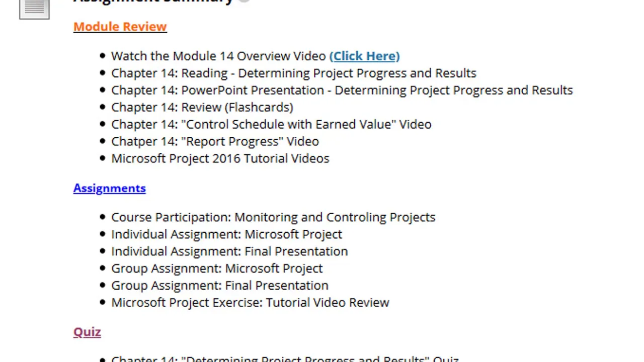The image size is (644, 362).
Task: Click the Report Progress Video list item
Action: 215,141
